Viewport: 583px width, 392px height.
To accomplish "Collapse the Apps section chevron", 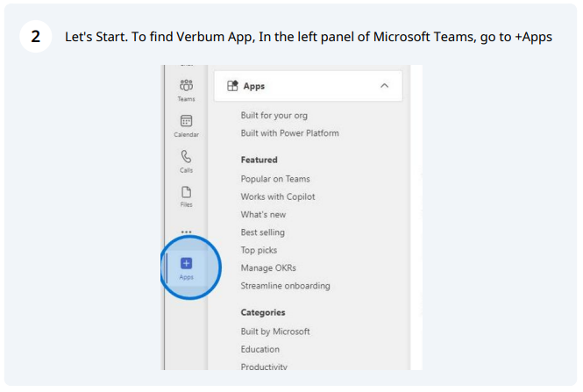I will (x=384, y=86).
